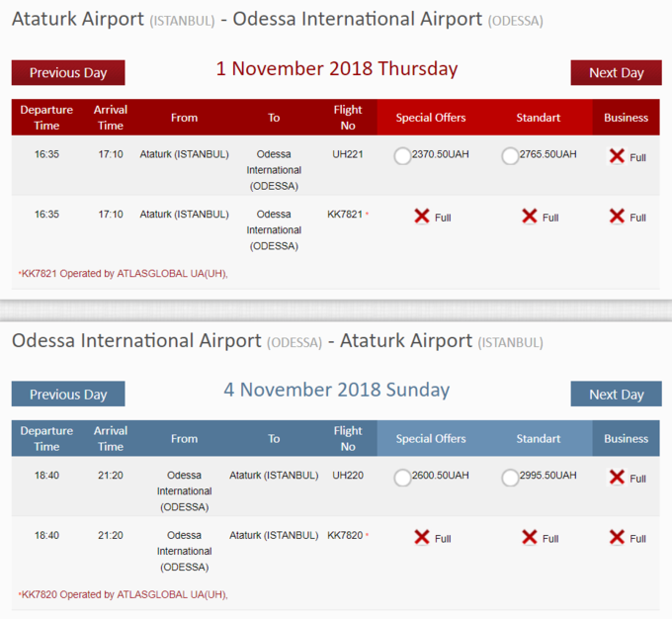
Task: Go to Previous Day for outbound flight
Action: pos(68,72)
